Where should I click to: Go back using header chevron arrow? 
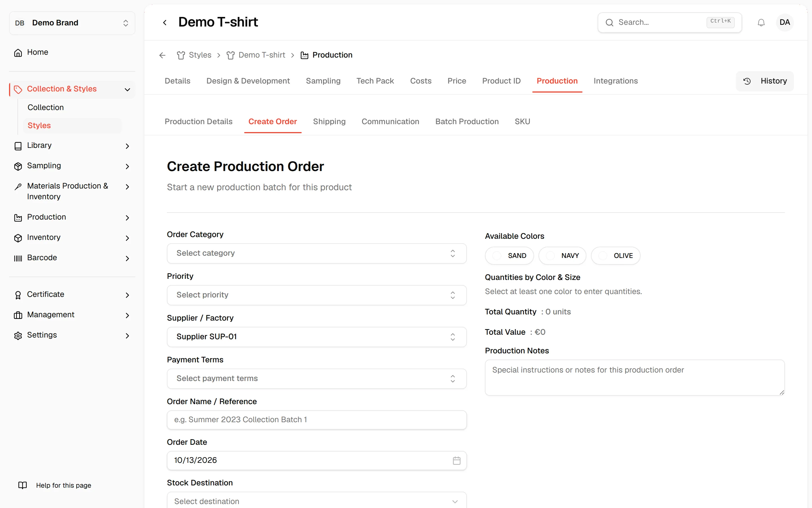(165, 23)
